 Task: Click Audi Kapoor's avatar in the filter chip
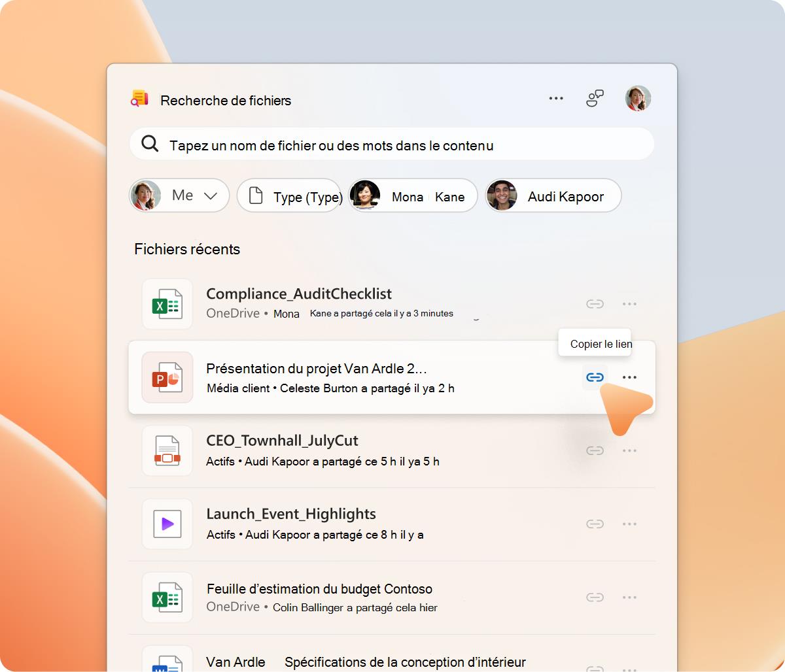click(502, 195)
